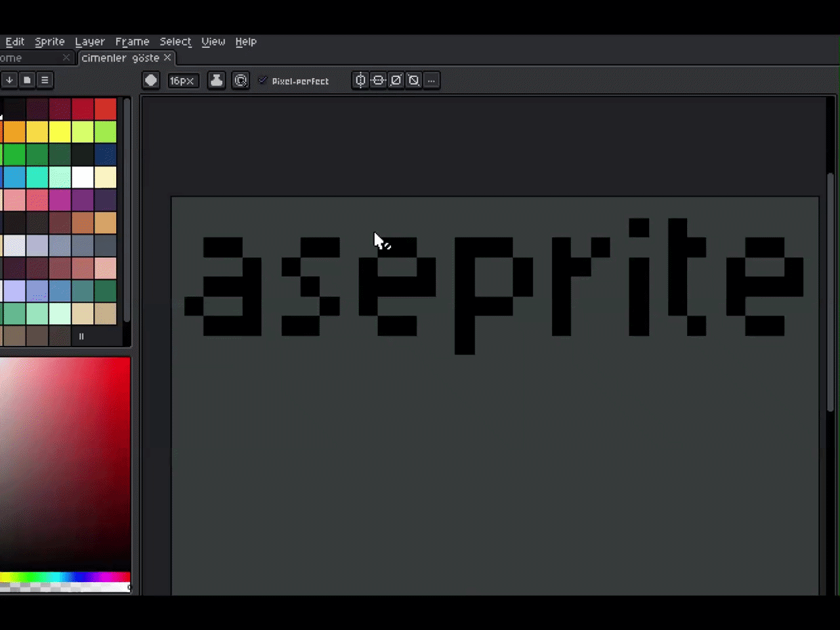
Task: Open the Help menu
Action: click(x=246, y=41)
